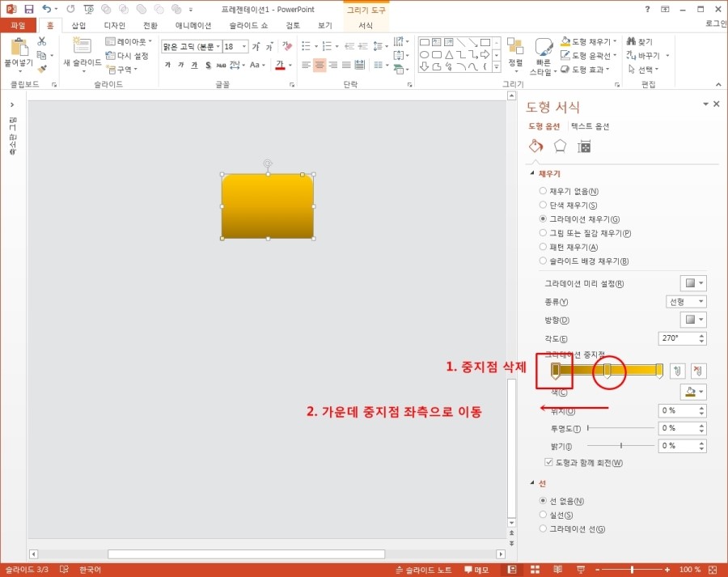Select the 그라데이션 선 radio option
This screenshot has width=728, height=577.
pyautogui.click(x=543, y=528)
